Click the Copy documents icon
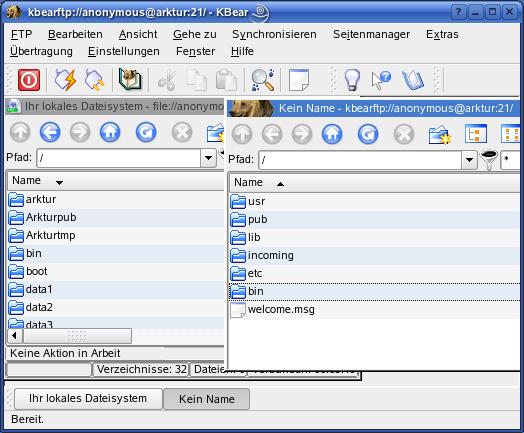This screenshot has width=524, height=433. pyautogui.click(x=197, y=80)
